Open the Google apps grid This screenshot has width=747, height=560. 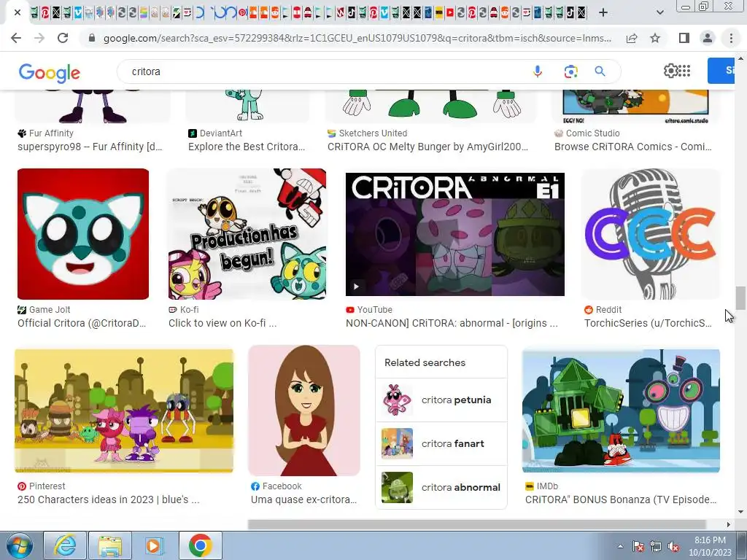click(x=684, y=71)
